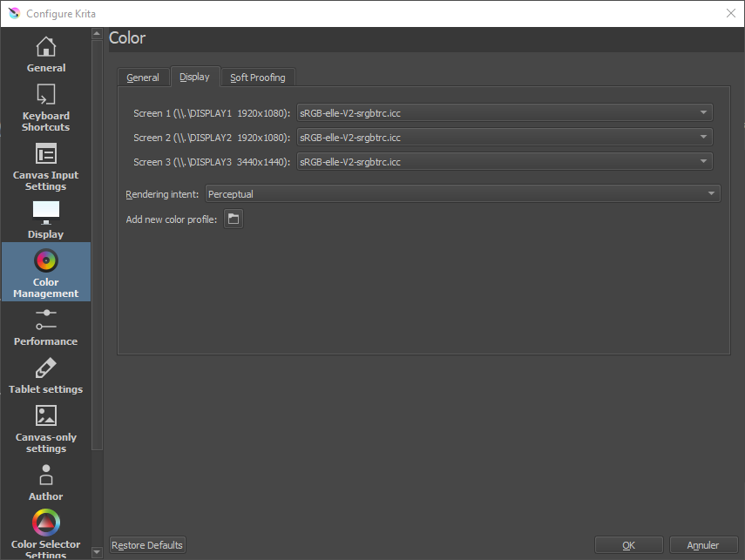Switch to the General color tab
Viewport: 745px width, 560px height.
pyautogui.click(x=143, y=78)
